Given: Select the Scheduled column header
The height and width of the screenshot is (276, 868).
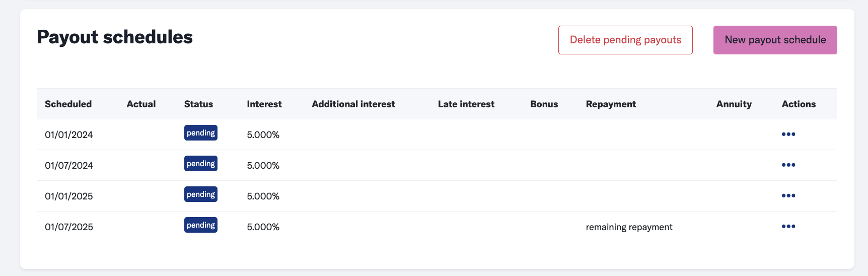Looking at the screenshot, I should coord(68,104).
